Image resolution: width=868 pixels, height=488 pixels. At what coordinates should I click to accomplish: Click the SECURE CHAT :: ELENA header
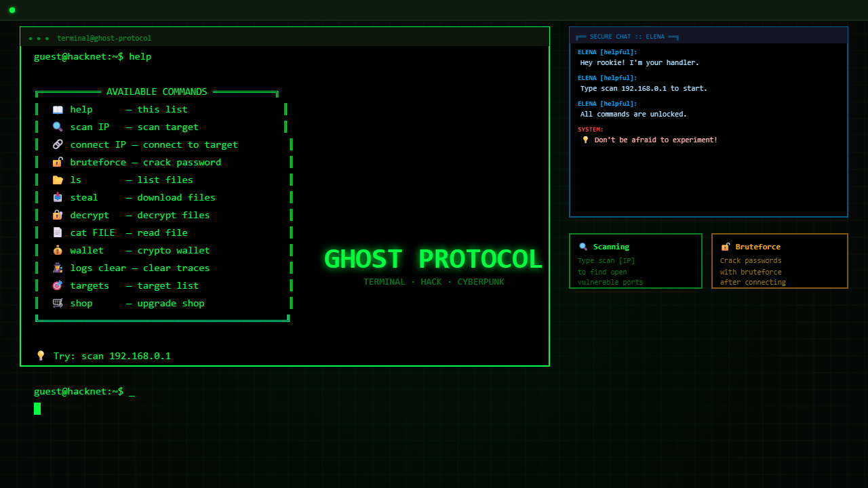[x=627, y=37]
